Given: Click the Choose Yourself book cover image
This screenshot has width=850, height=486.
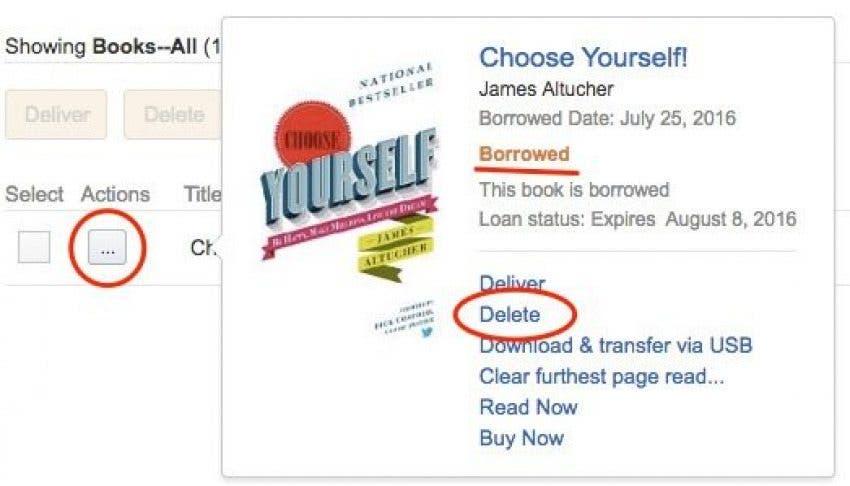Looking at the screenshot, I should (x=350, y=200).
